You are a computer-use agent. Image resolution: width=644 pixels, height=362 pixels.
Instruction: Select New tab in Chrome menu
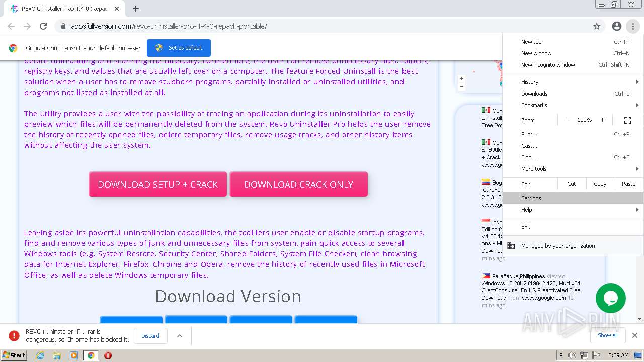click(x=573, y=42)
